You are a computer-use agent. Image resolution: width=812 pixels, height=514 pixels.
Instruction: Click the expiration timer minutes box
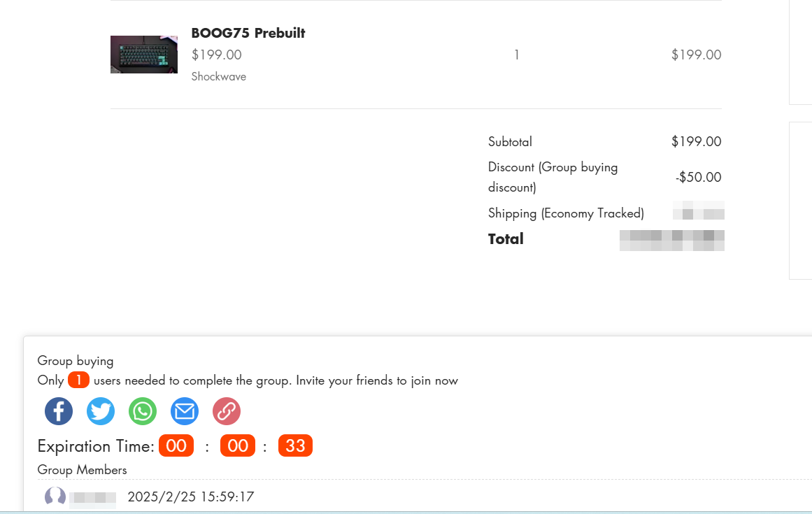[x=238, y=446]
